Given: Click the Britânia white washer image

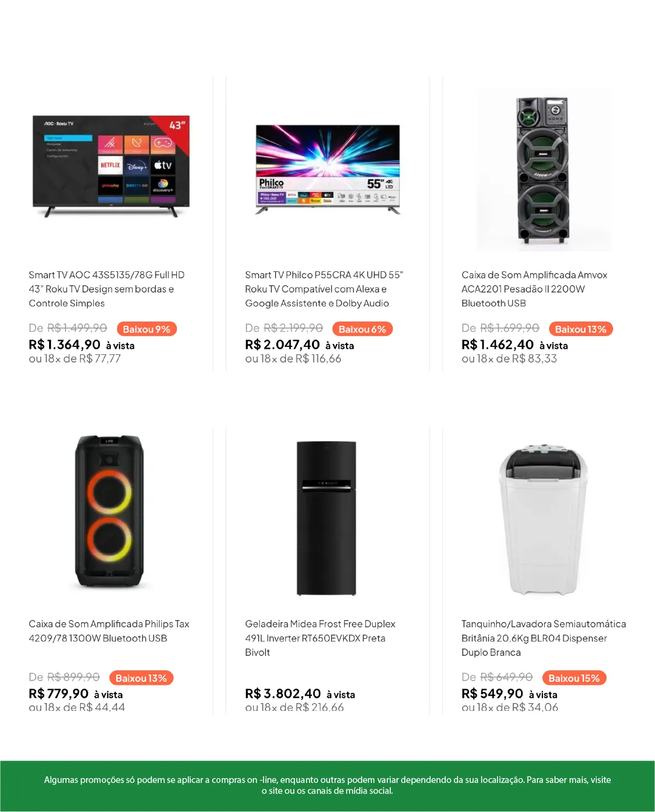Looking at the screenshot, I should coord(544,520).
